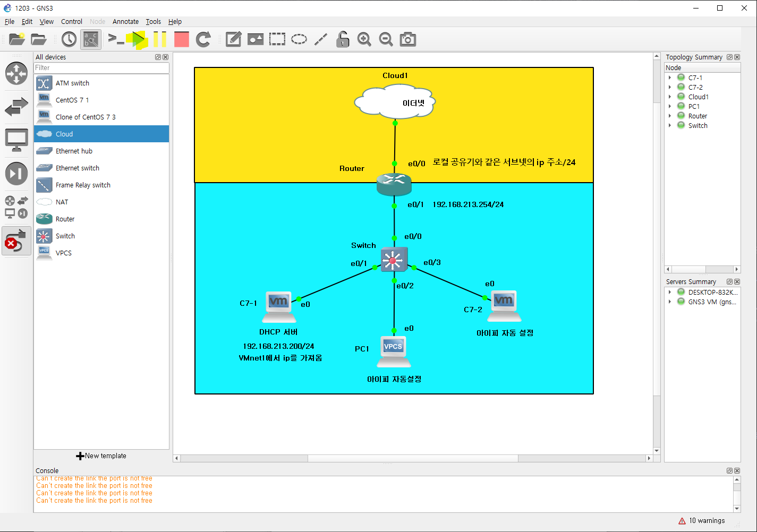The image size is (757, 532).
Task: Expand C7-2 node in Topology Summary
Action: click(670, 88)
